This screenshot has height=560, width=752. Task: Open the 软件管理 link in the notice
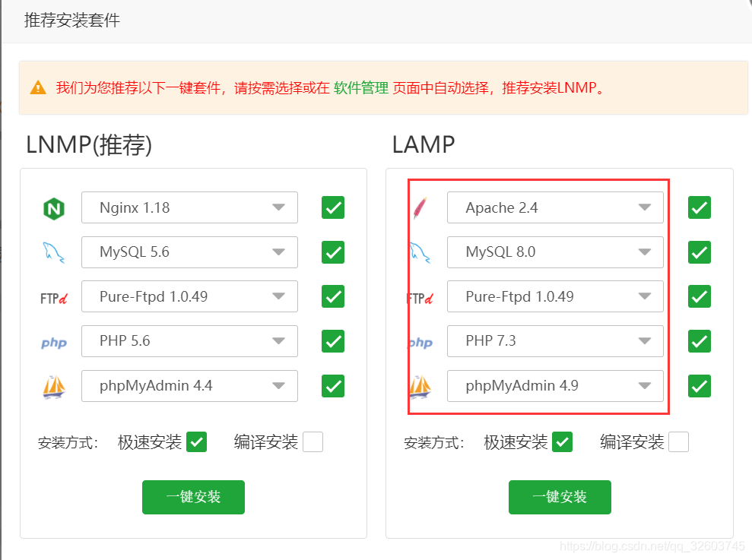click(x=361, y=87)
